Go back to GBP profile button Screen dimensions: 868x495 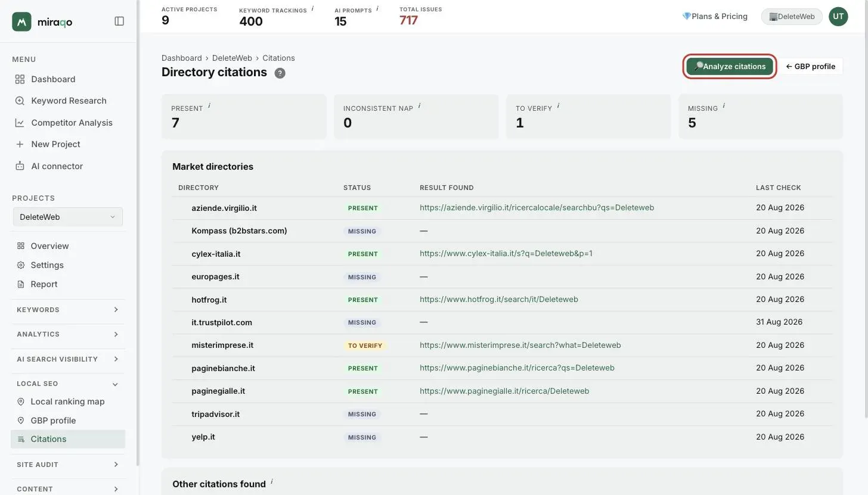pyautogui.click(x=811, y=66)
